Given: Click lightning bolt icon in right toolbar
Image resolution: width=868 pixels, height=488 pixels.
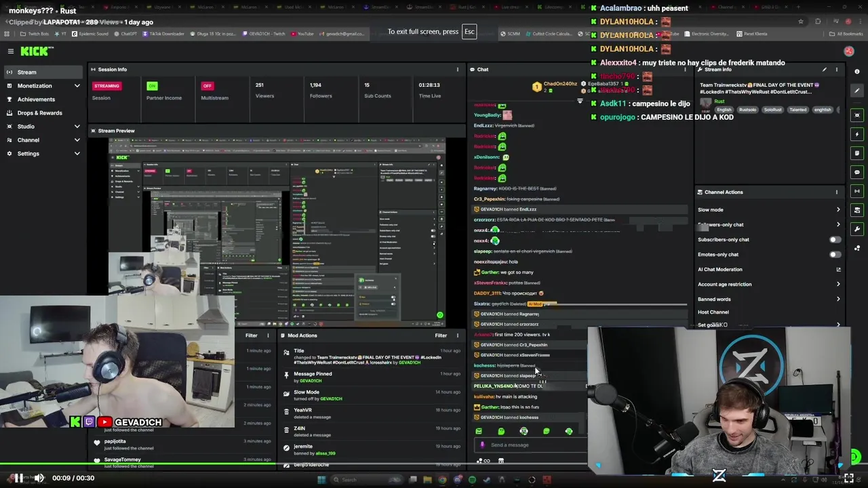Looking at the screenshot, I should click(x=857, y=134).
